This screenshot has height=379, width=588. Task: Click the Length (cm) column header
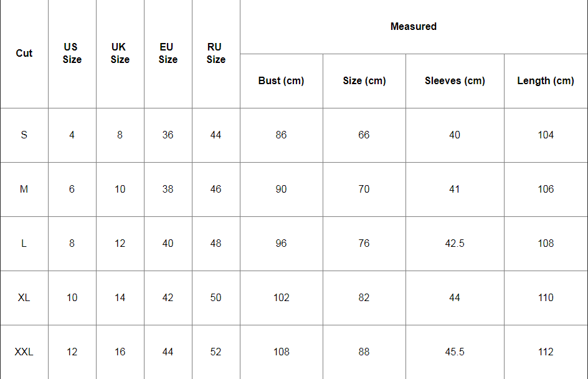pos(546,81)
